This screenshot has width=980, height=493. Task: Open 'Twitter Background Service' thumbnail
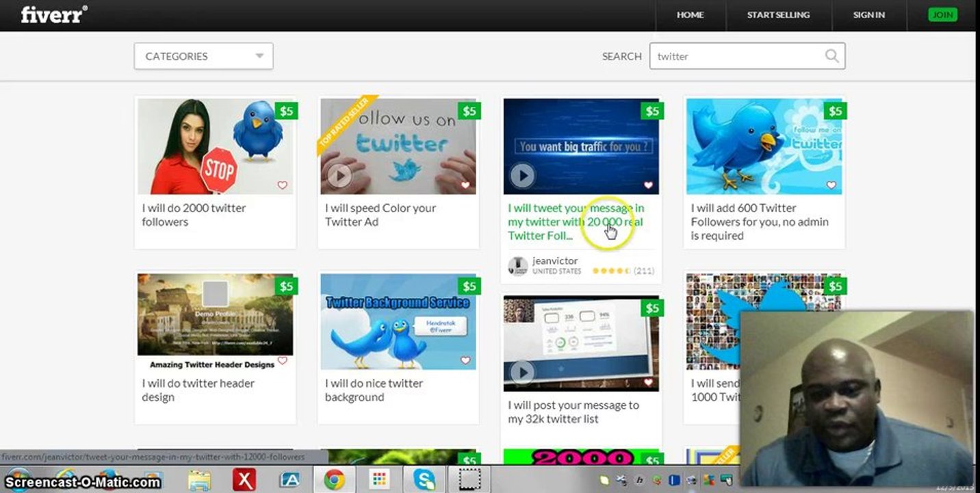tap(398, 322)
